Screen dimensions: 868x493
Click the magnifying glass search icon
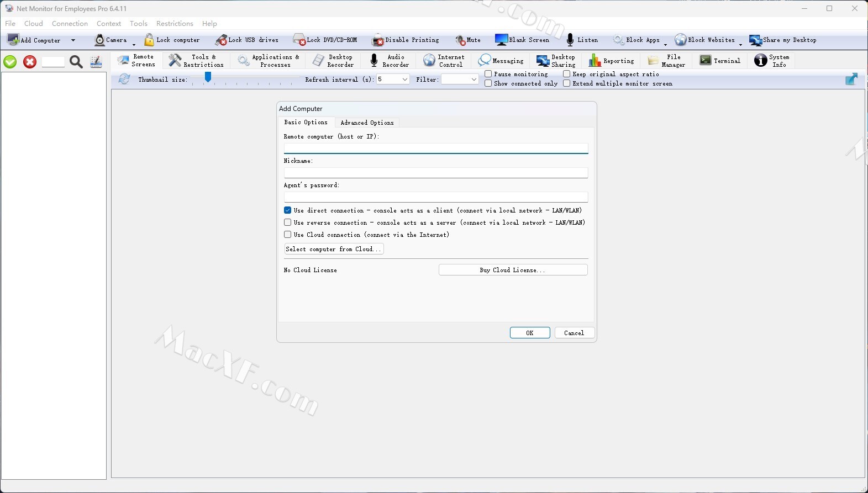coord(76,62)
